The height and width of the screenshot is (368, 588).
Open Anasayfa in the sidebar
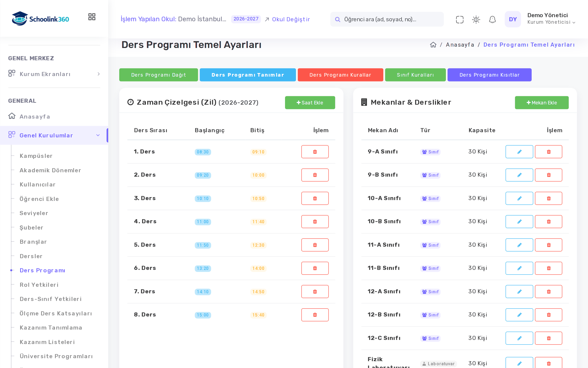tap(35, 117)
